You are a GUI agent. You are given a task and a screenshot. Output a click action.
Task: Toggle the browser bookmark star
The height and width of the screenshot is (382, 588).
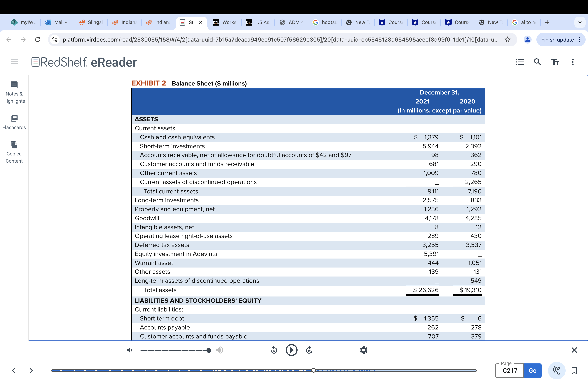(508, 40)
